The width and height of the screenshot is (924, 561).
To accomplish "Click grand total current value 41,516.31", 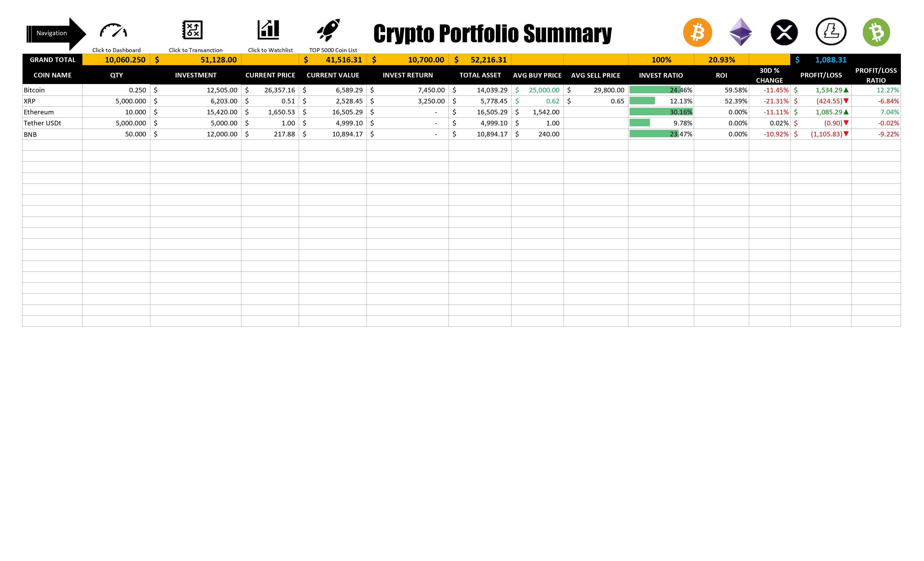I will 333,60.
